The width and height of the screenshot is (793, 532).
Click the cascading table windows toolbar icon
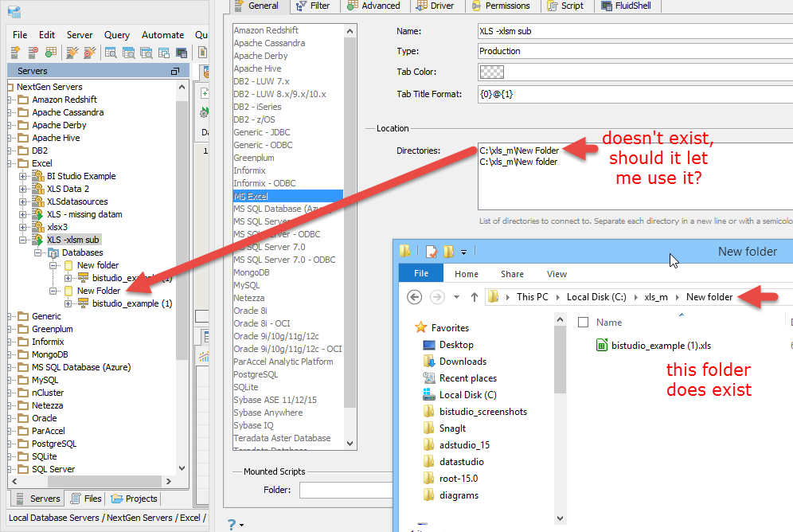click(164, 52)
